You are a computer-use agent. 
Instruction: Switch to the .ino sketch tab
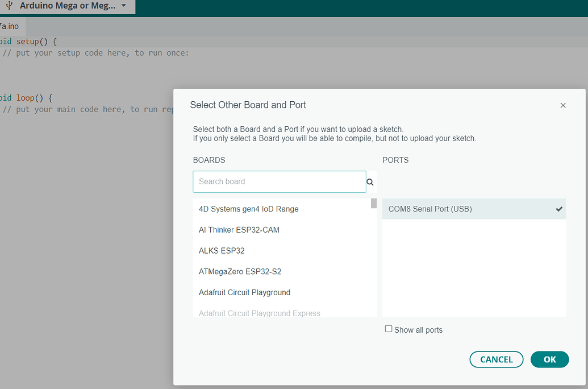pos(11,26)
